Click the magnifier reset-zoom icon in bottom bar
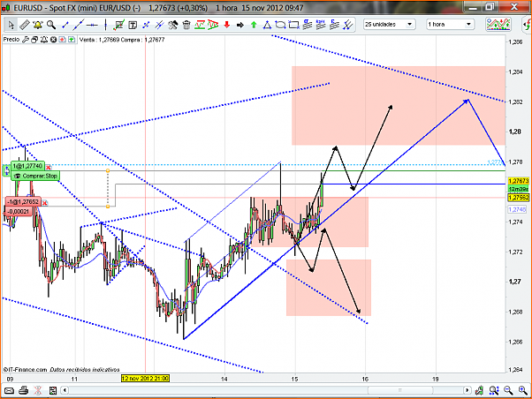The width and height of the screenshot is (532, 399). click(494, 390)
